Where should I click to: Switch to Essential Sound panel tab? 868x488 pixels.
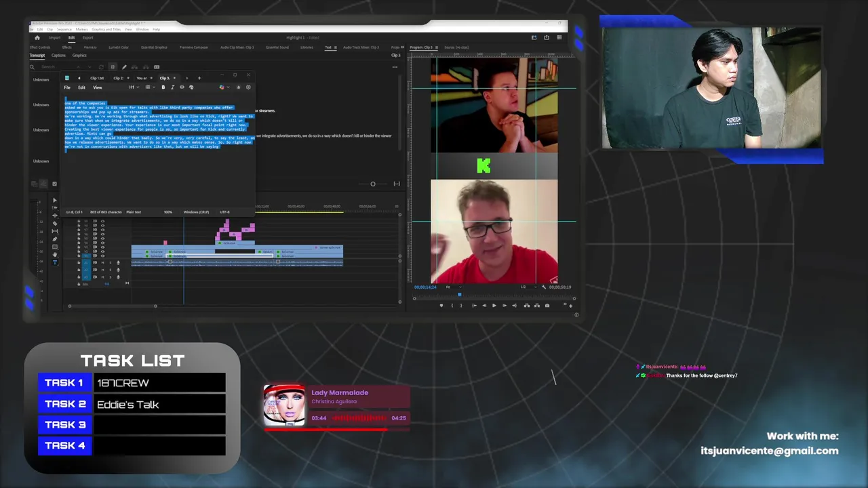(277, 47)
